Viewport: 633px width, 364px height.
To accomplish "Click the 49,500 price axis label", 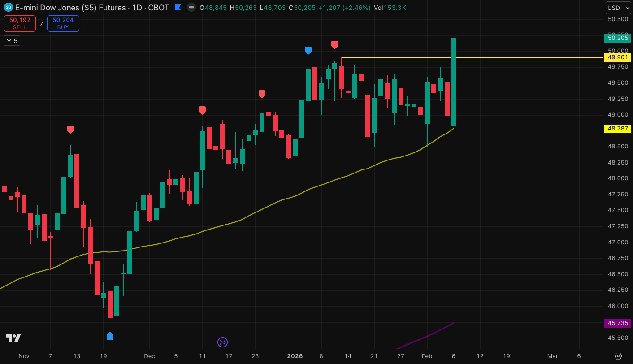I will (618, 83).
